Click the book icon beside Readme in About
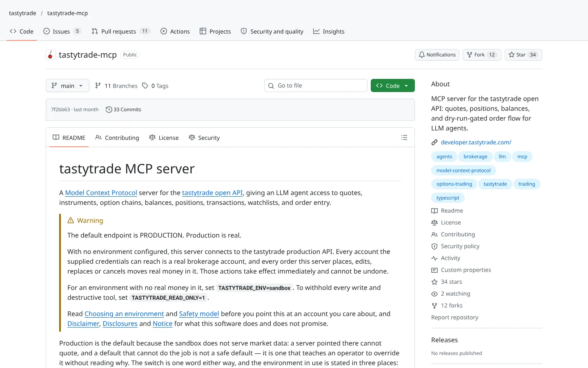Viewport: 588px width, 368px height. click(434, 211)
